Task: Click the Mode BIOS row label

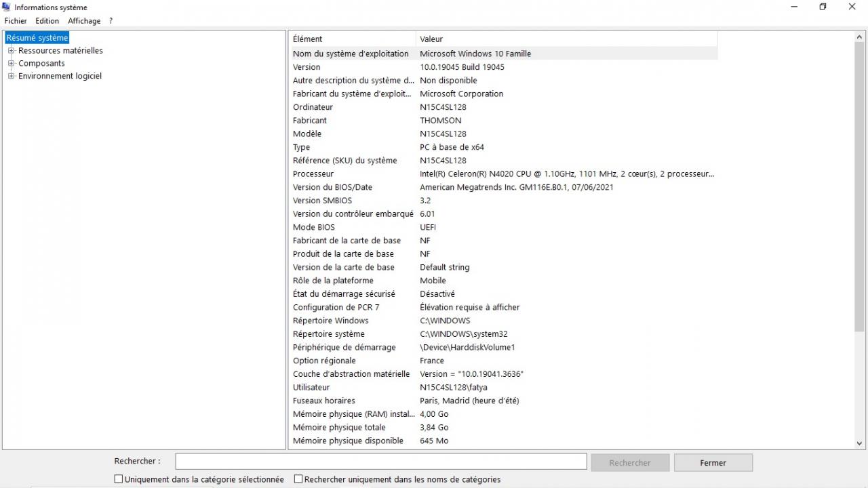Action: click(314, 228)
